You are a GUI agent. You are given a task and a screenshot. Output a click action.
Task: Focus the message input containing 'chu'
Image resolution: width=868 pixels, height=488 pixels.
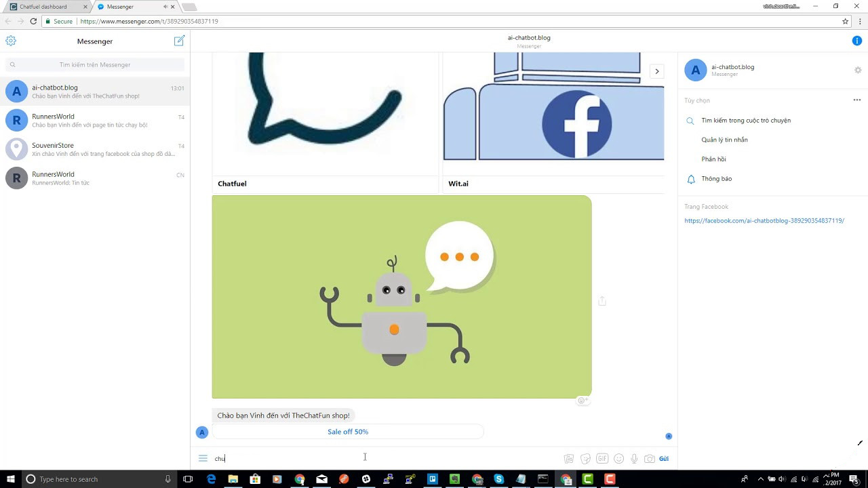387,459
